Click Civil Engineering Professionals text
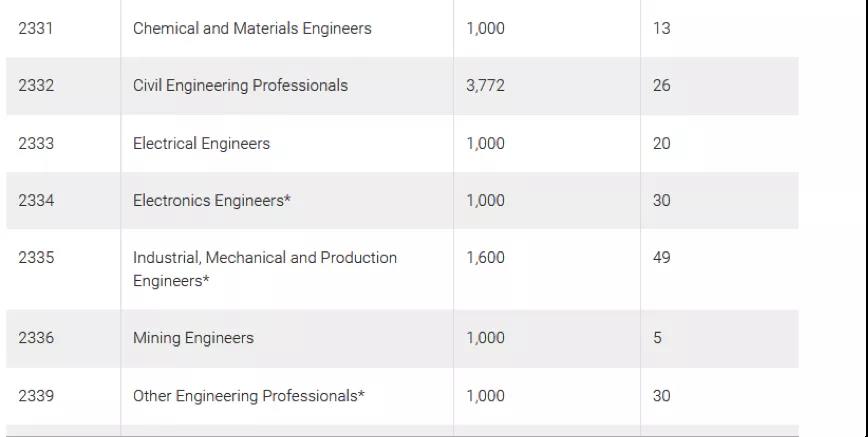 pyautogui.click(x=240, y=85)
